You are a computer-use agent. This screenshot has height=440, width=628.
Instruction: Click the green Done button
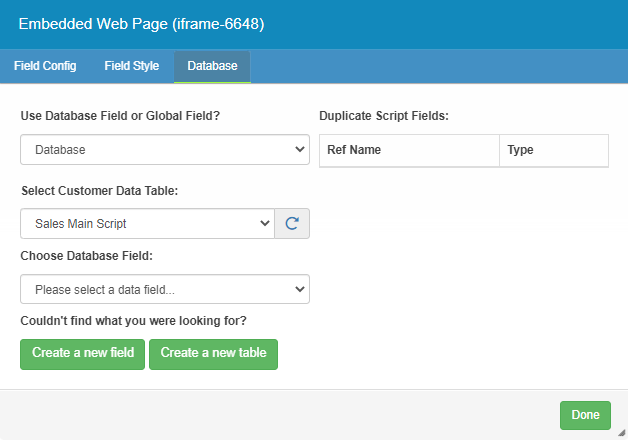pos(585,415)
